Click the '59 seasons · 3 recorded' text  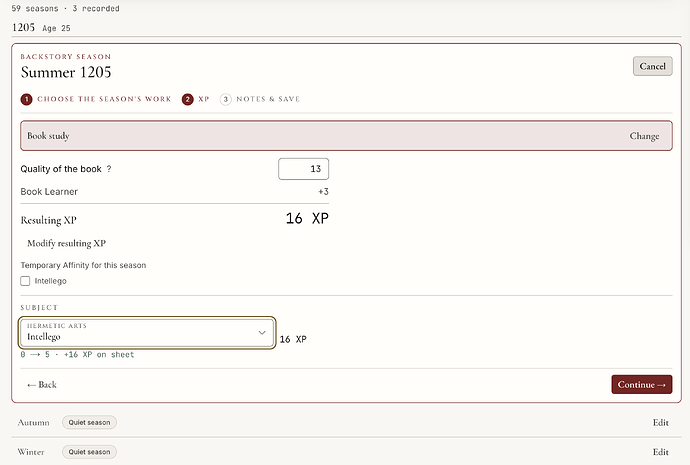click(x=65, y=8)
